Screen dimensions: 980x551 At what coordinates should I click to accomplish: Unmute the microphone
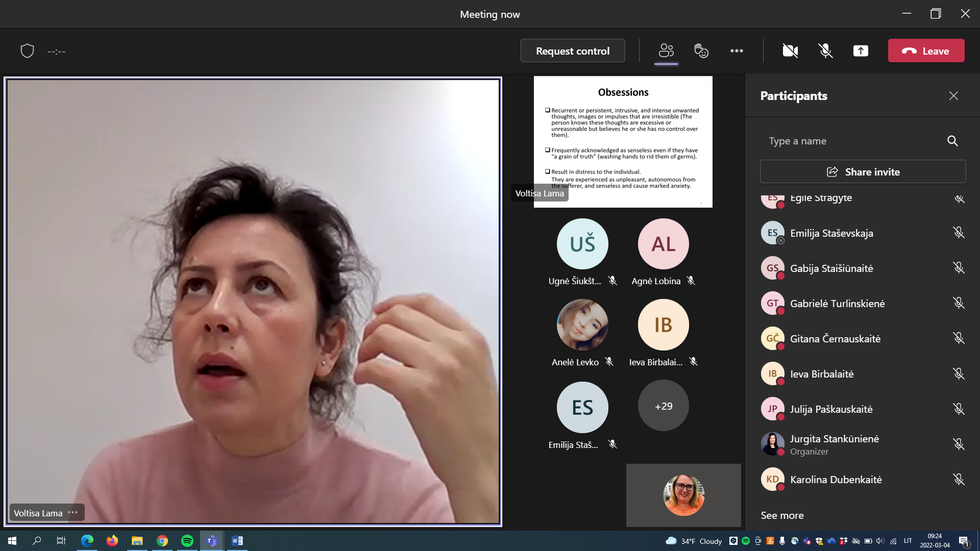[825, 51]
